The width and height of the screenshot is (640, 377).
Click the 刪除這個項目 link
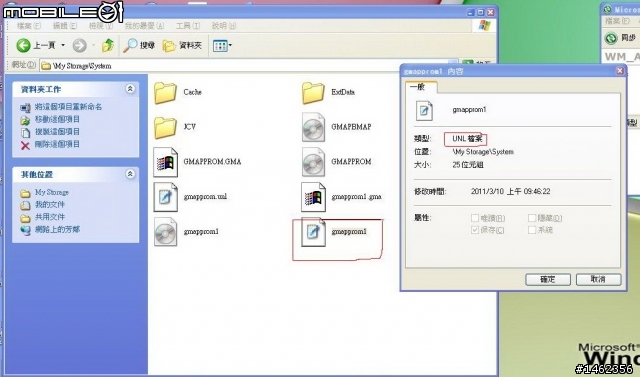click(x=57, y=144)
